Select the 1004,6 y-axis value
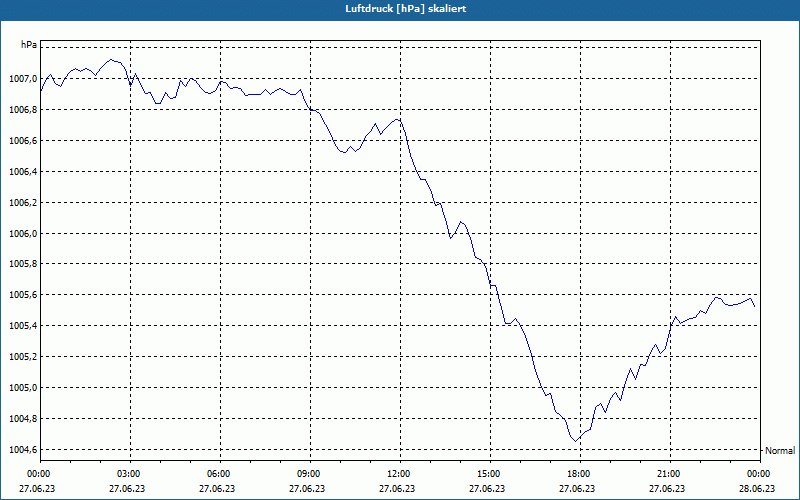Viewport: 800px width, 500px height. pyautogui.click(x=23, y=450)
